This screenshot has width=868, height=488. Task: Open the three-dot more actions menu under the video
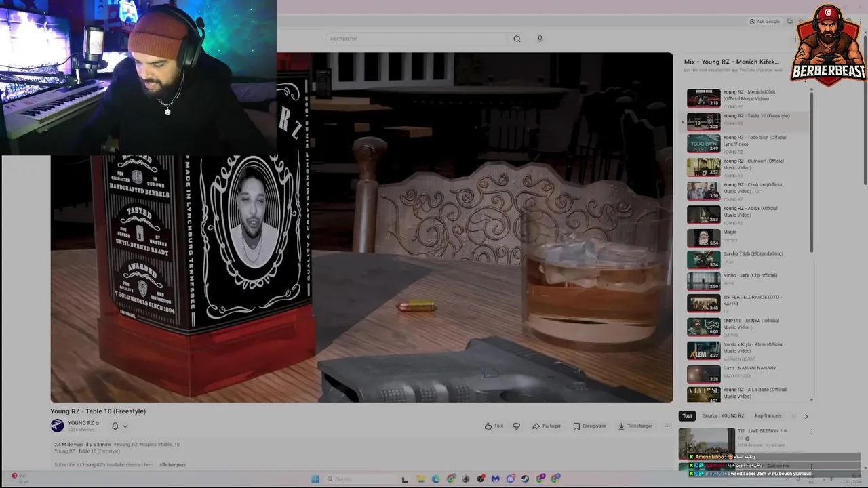tap(667, 426)
